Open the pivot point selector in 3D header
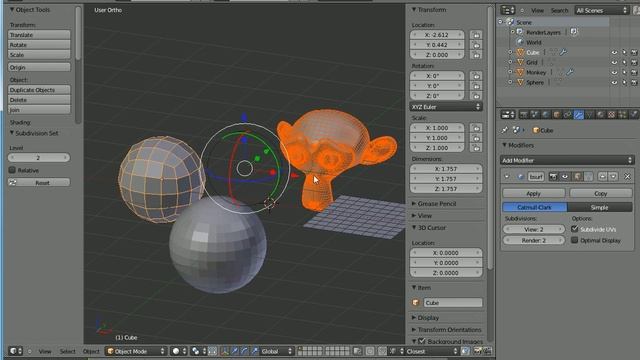 (x=198, y=351)
